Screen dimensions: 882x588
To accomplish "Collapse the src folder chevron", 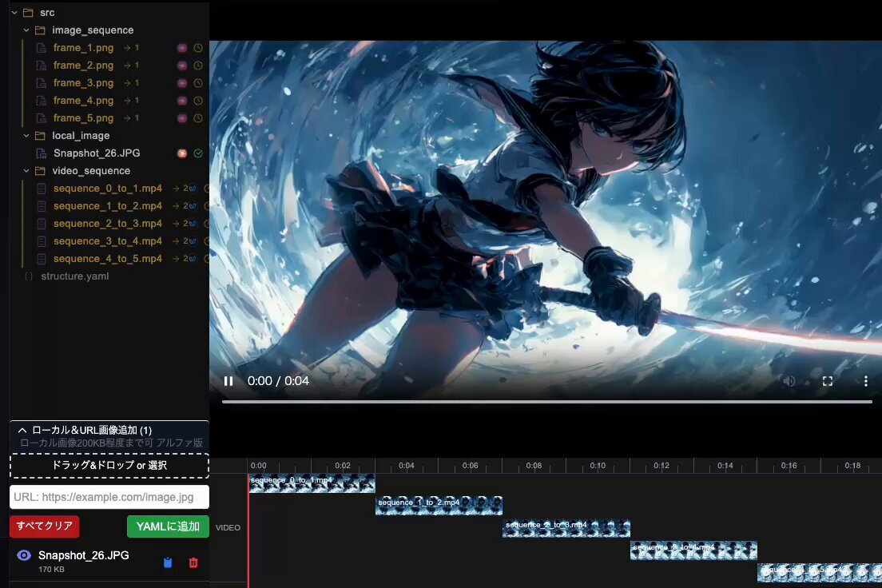I will (x=14, y=12).
